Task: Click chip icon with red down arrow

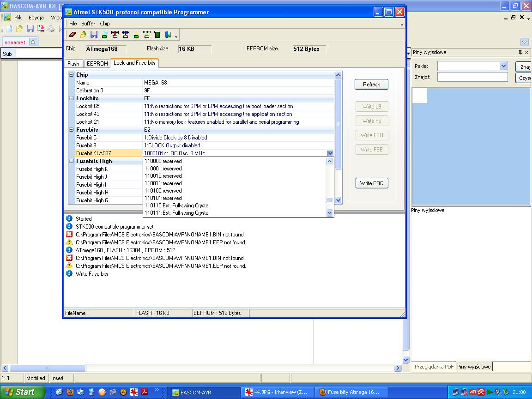Action: [x=115, y=35]
